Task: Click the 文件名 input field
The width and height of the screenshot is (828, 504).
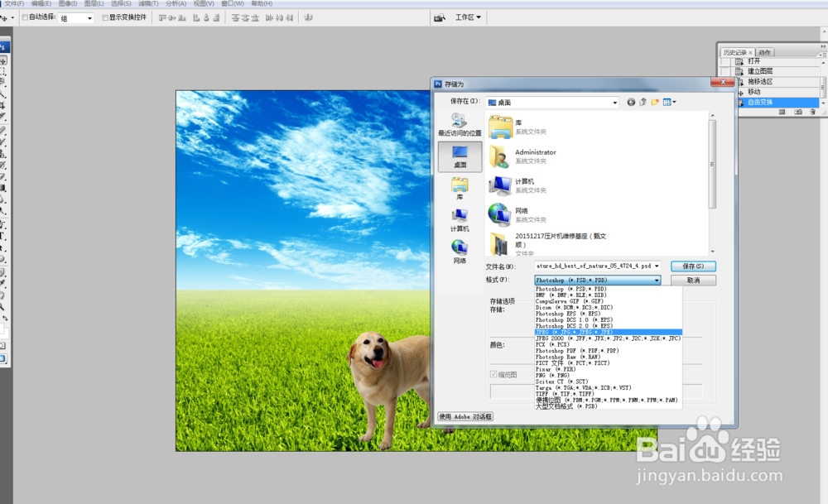Action: click(x=592, y=266)
